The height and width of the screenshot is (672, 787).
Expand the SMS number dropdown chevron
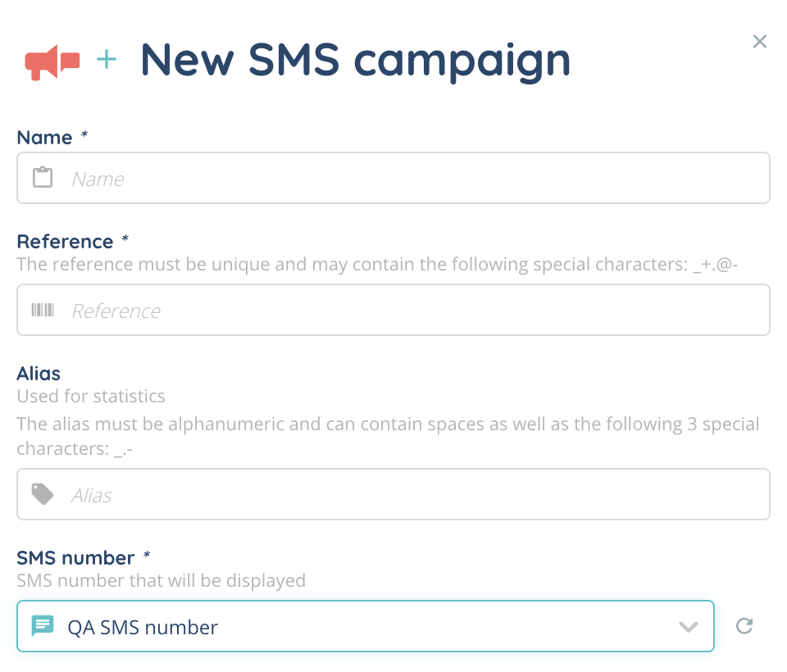(x=689, y=627)
